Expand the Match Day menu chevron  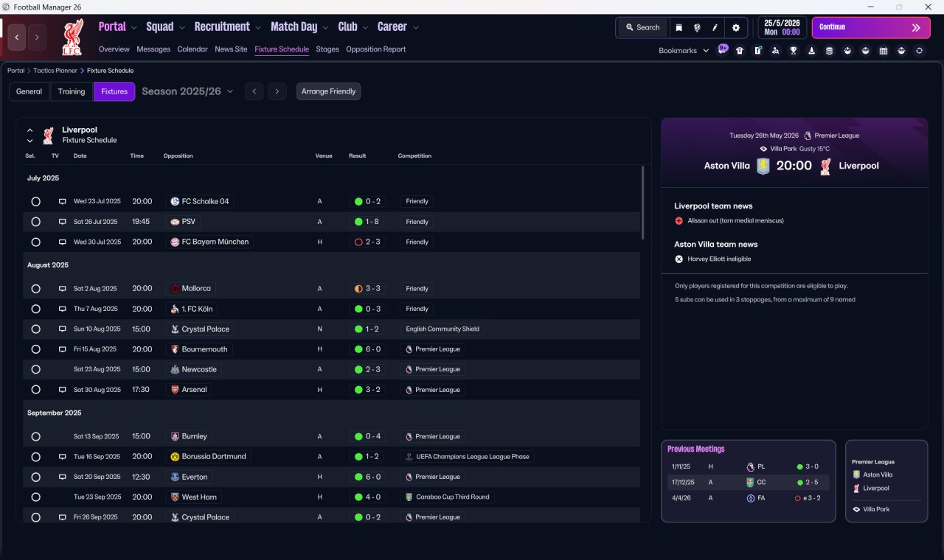325,27
